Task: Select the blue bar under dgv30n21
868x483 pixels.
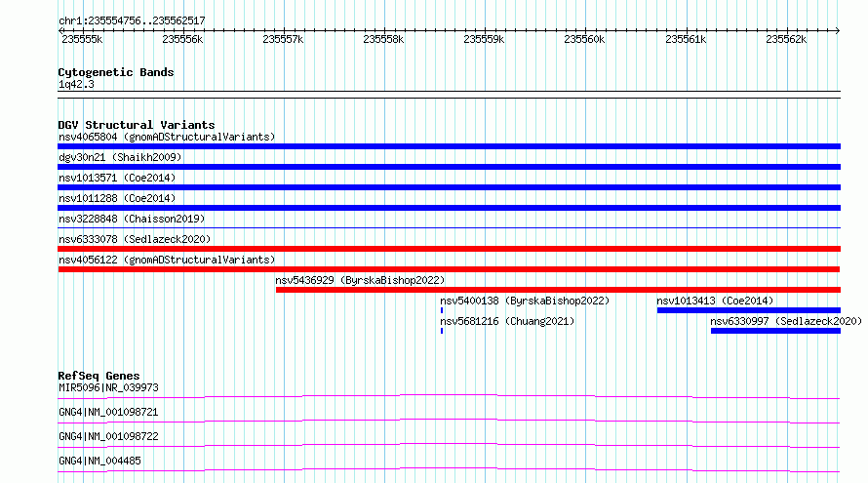Action: click(449, 167)
